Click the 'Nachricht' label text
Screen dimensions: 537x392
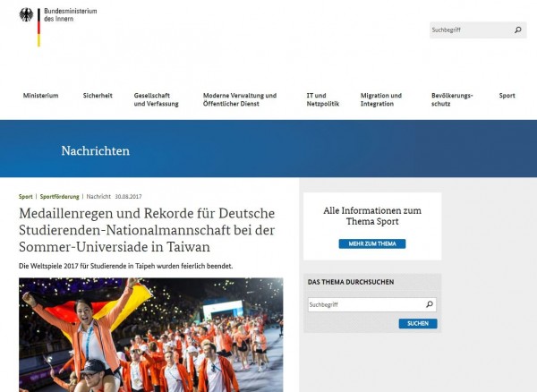tap(98, 197)
